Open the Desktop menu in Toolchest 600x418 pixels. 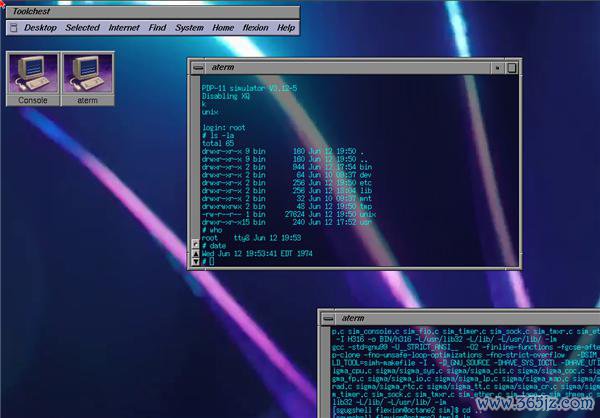40,28
